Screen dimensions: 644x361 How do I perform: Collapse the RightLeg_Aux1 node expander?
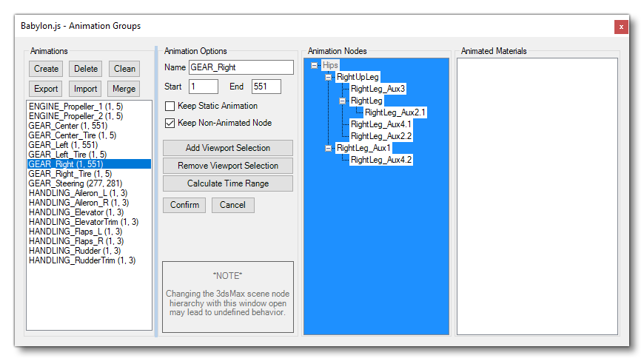(329, 148)
